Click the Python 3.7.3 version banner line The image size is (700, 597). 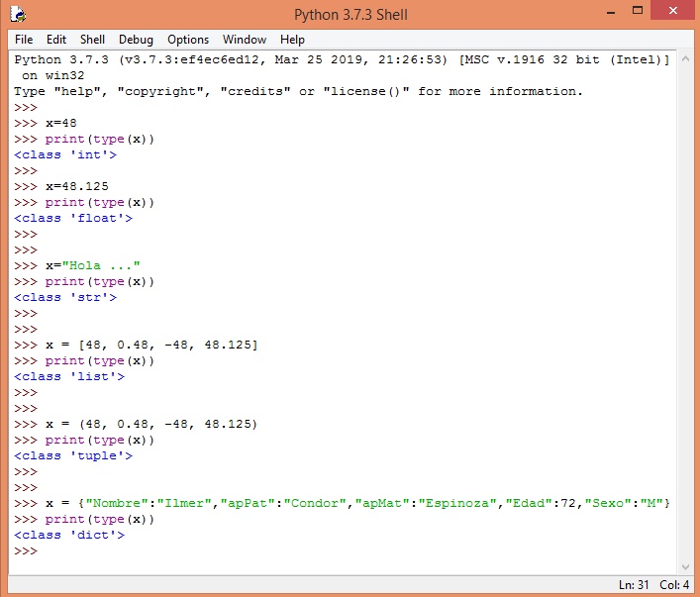coord(342,59)
